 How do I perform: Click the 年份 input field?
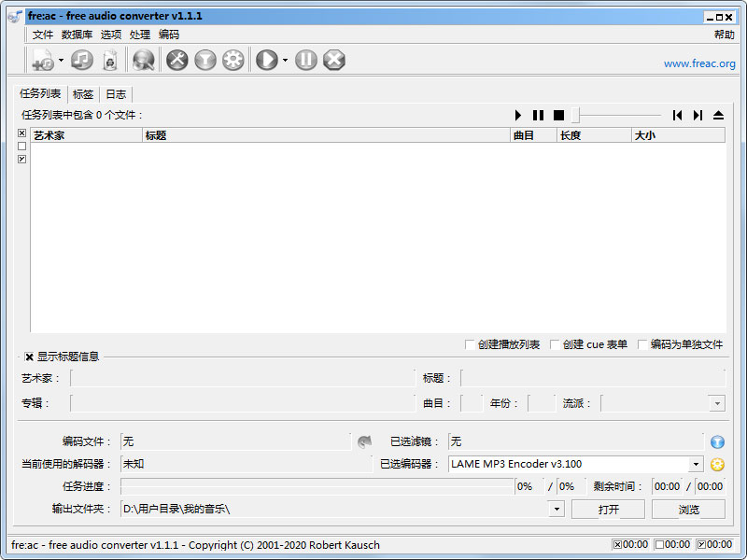542,403
